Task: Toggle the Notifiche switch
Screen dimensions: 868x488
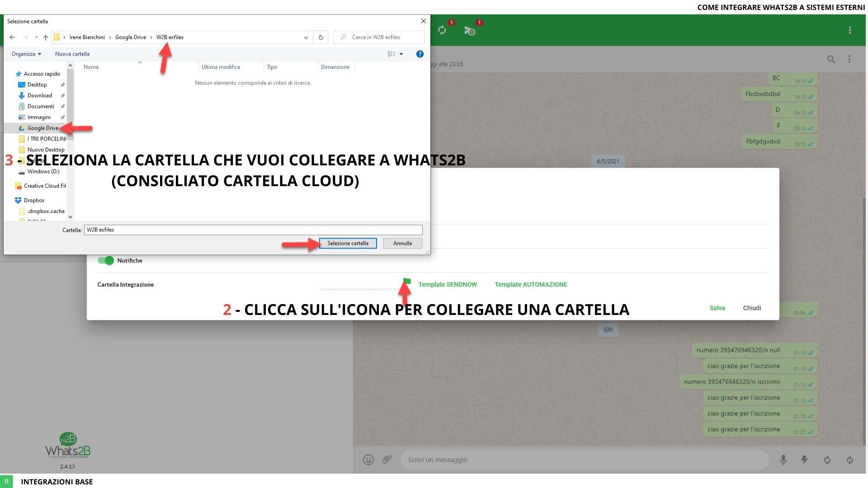Action: pos(106,261)
